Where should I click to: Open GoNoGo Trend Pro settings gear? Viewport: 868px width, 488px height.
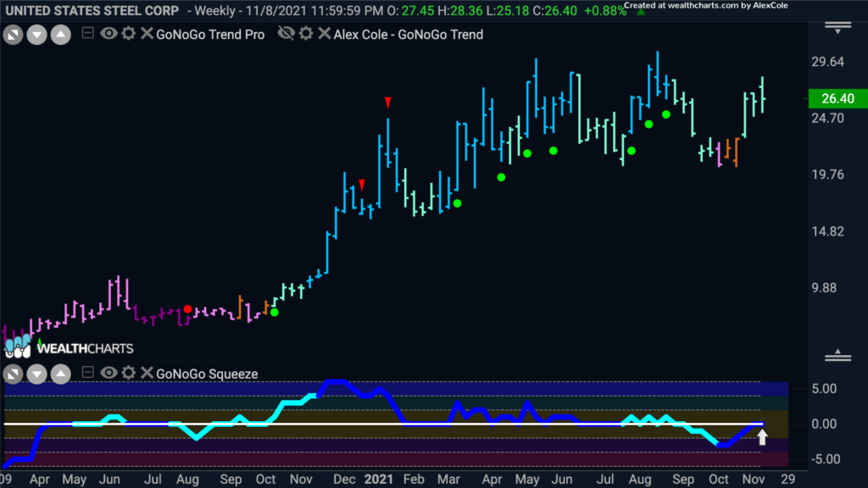129,34
